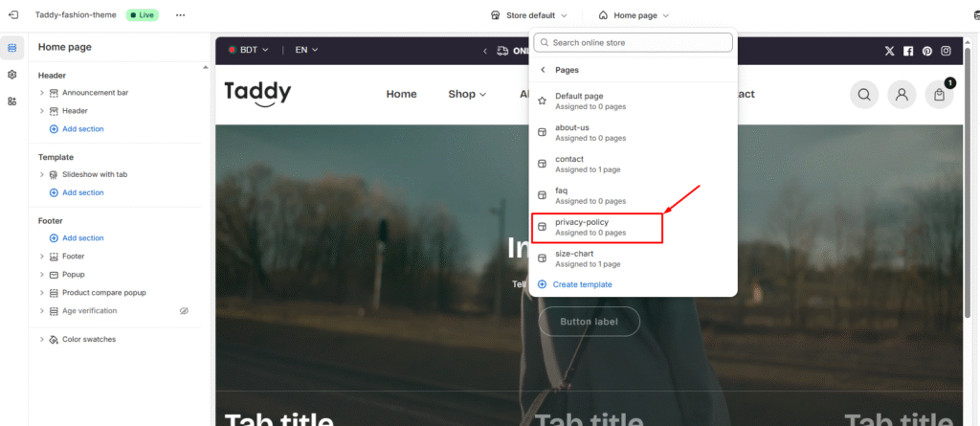Open Theme settings gear icon

[x=12, y=75]
